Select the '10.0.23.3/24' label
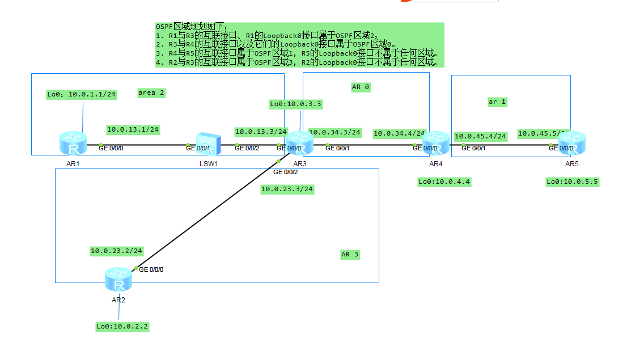 click(x=287, y=189)
